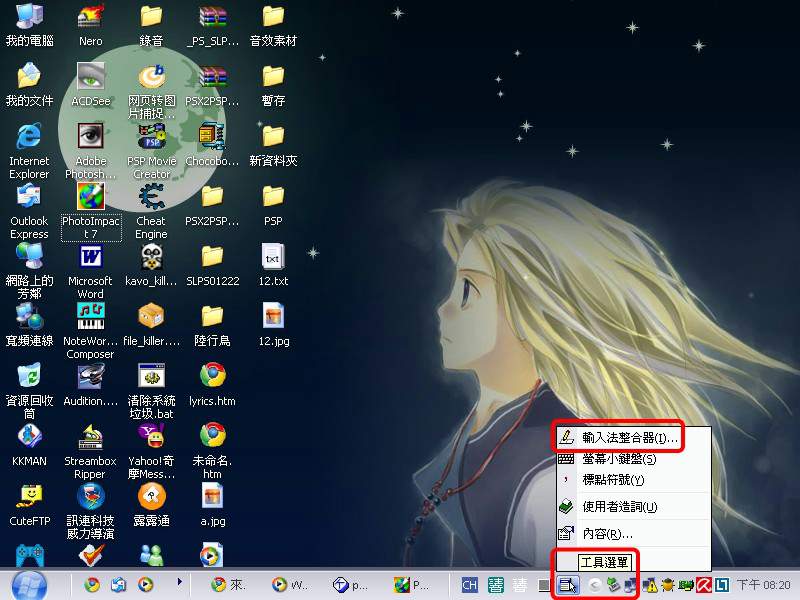
Task: Launch Chrome from the quick launch bar
Action: pos(91,585)
